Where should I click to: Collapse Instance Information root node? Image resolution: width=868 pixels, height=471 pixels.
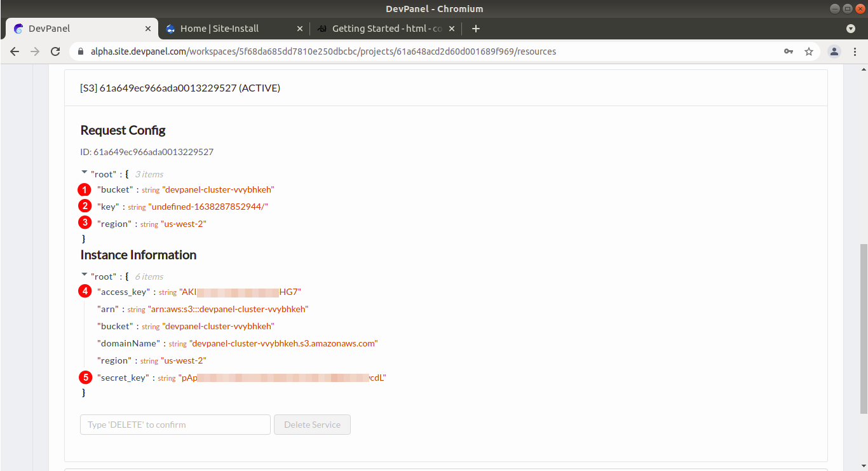pyautogui.click(x=85, y=275)
